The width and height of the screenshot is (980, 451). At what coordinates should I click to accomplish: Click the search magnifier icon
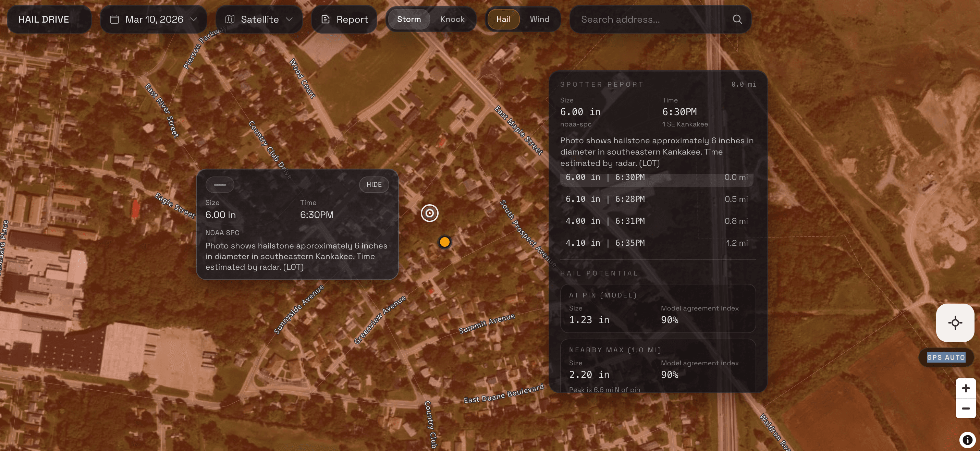(x=737, y=19)
